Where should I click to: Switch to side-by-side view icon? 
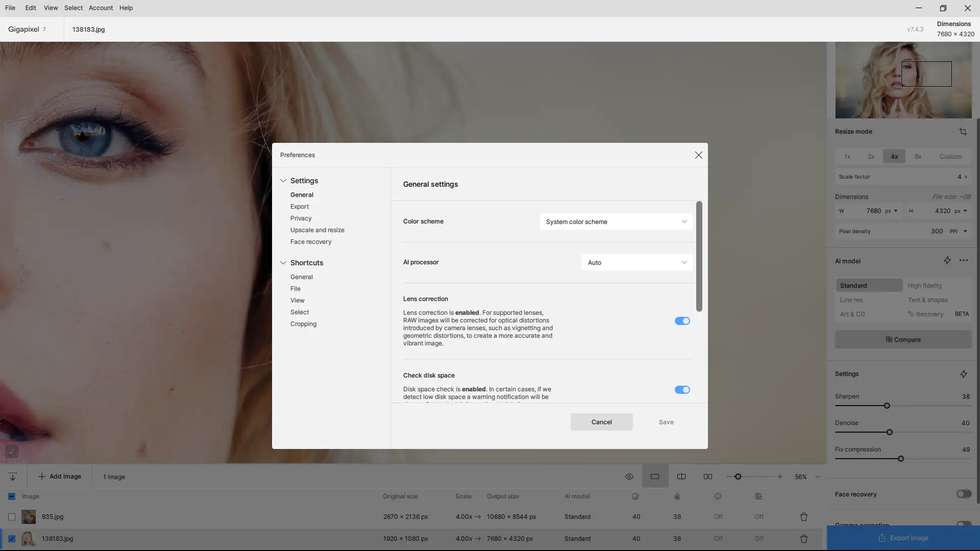(x=707, y=477)
